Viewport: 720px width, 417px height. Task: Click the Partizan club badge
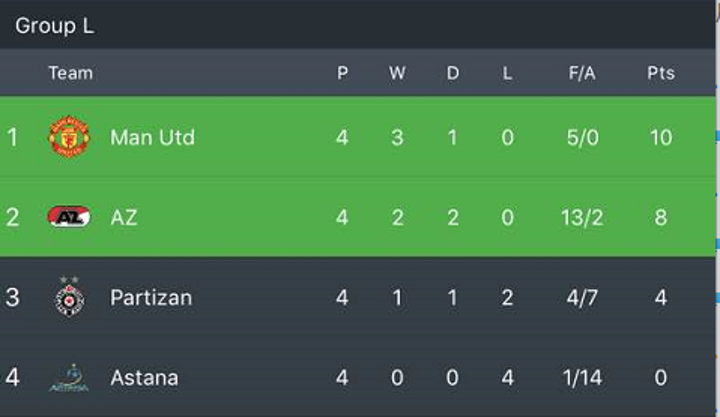(70, 297)
